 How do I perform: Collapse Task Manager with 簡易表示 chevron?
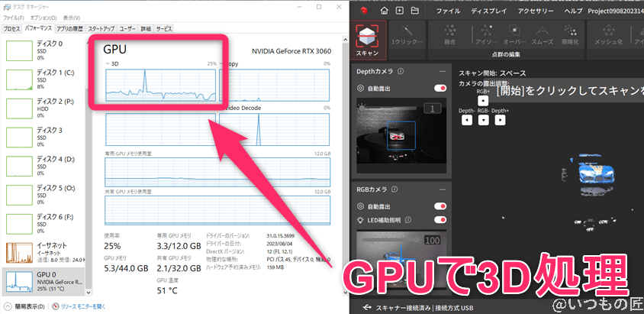(7, 306)
